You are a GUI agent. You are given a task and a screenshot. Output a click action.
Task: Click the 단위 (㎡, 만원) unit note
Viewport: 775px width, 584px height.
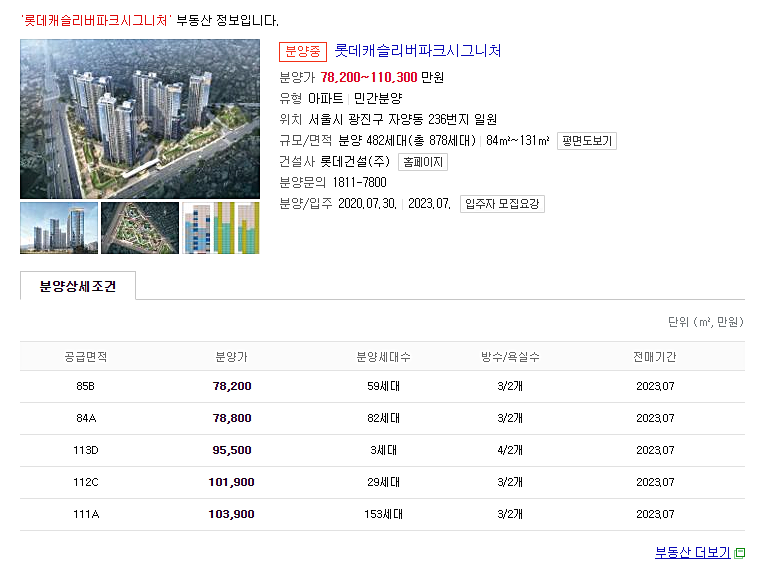click(x=706, y=322)
